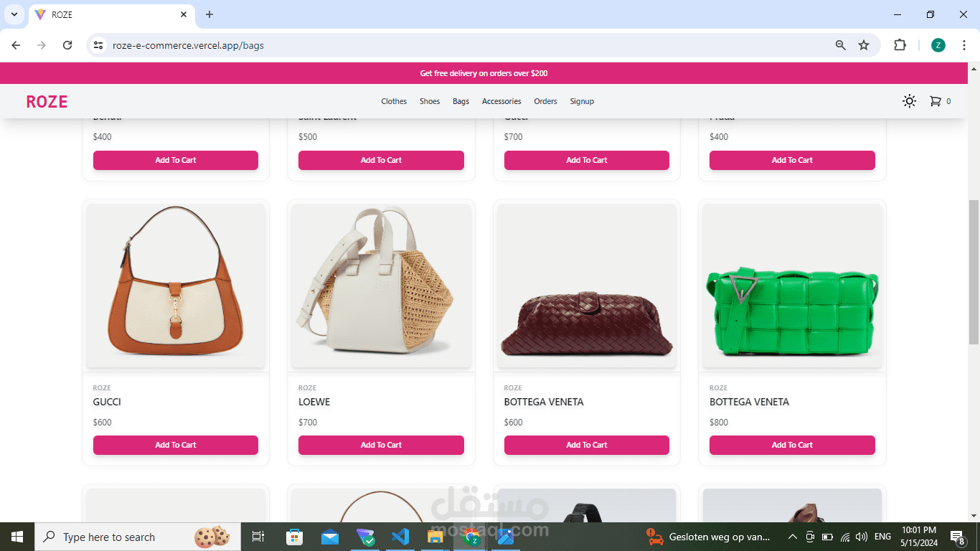Reload the current page

pyautogui.click(x=67, y=45)
